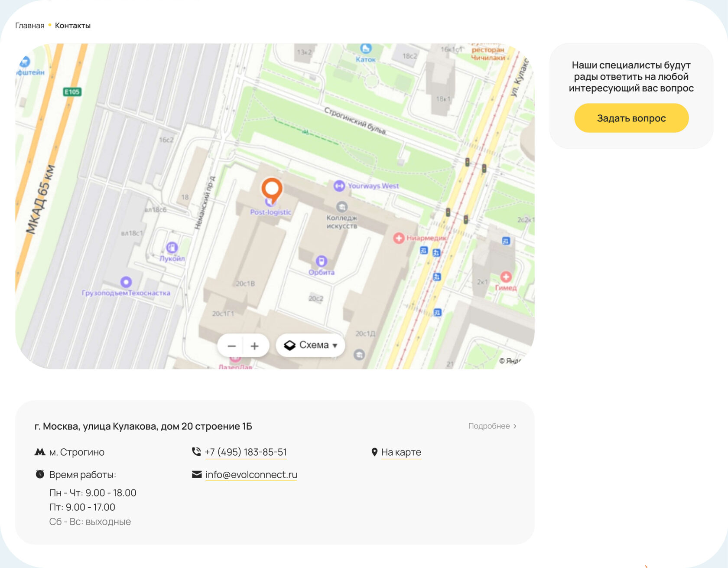This screenshot has height=568, width=728.
Task: Select the ГрузоподъемТехоснастка marker icon
Action: coord(126,282)
